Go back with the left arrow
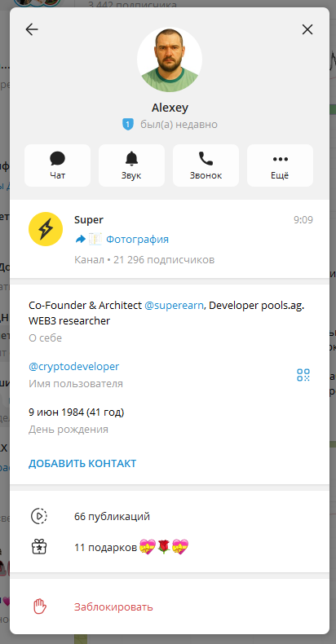336x644 pixels. [32, 29]
